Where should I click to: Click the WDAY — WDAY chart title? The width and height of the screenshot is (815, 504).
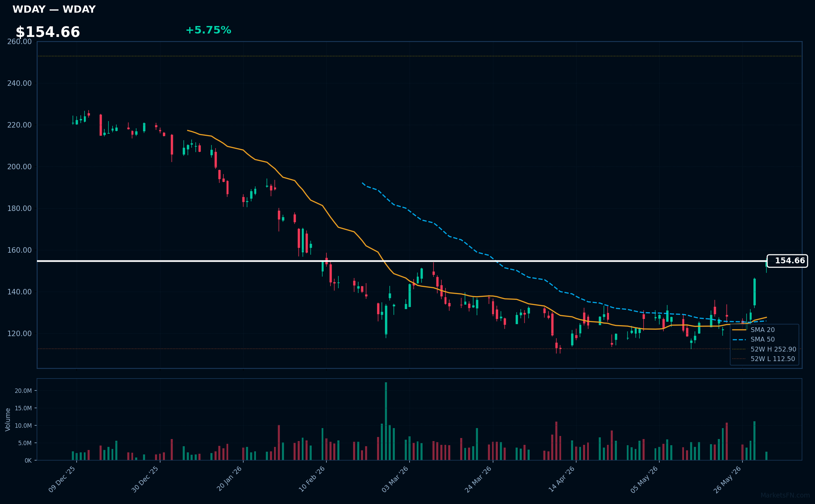pos(54,9)
